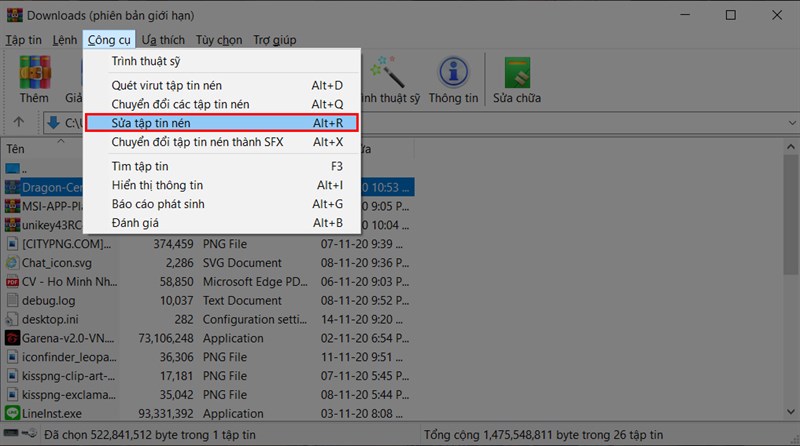Click the Text Document type cell

click(242, 301)
